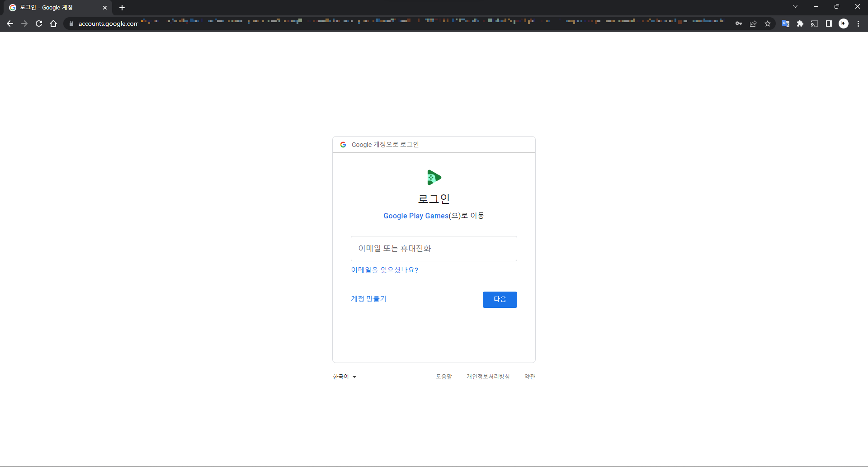
Task: Go back using the browser back arrow
Action: coord(10,24)
